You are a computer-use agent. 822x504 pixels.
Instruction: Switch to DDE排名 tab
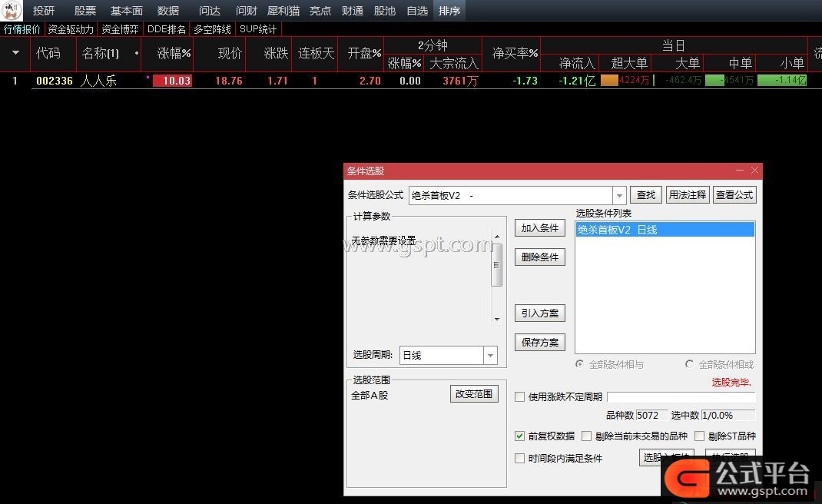(x=166, y=29)
